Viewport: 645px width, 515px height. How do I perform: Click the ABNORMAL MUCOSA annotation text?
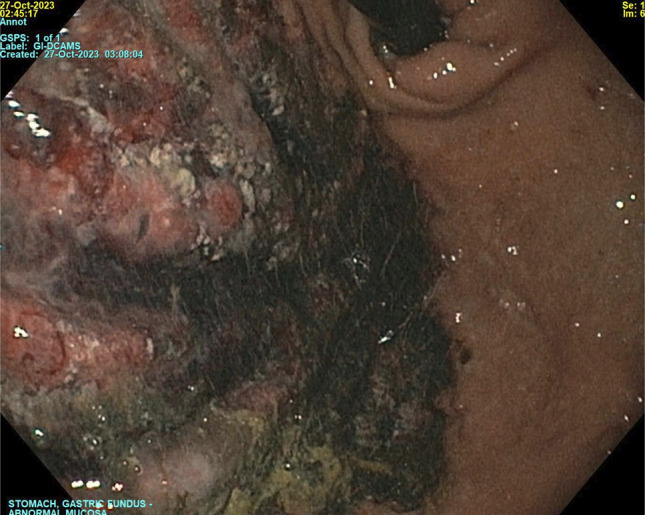coord(58,512)
